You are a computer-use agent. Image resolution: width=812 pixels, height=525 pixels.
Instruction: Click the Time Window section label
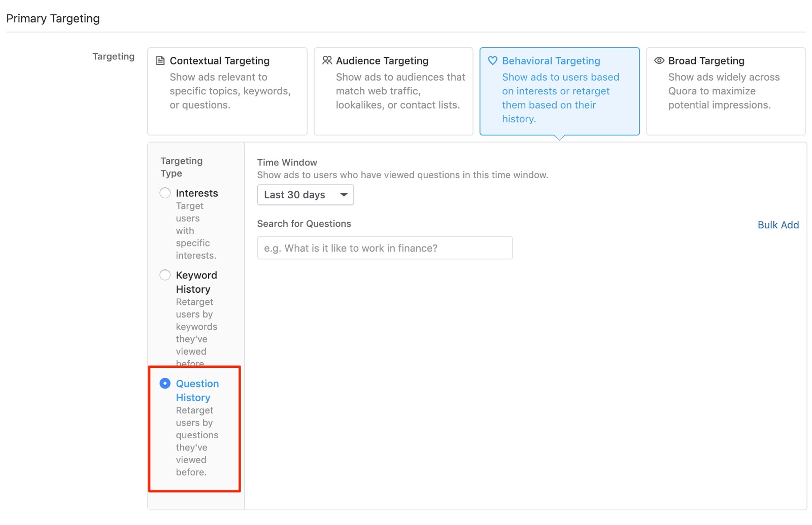[287, 162]
